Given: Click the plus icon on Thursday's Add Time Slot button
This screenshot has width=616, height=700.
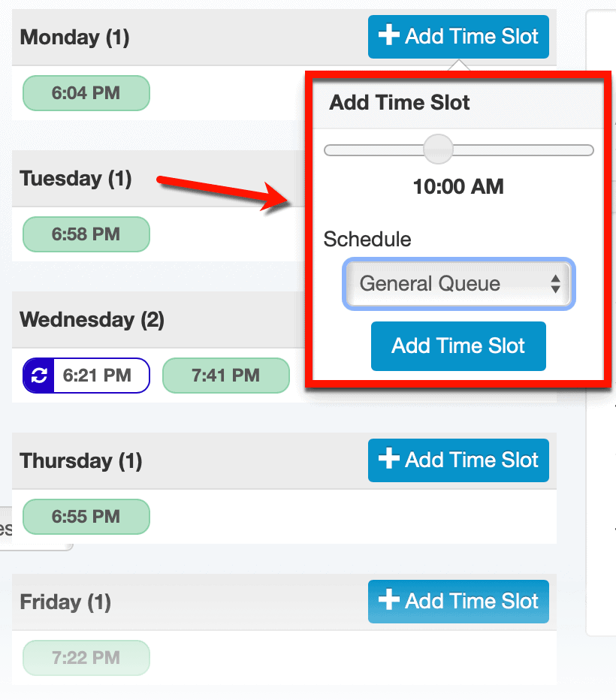Looking at the screenshot, I should click(x=388, y=460).
